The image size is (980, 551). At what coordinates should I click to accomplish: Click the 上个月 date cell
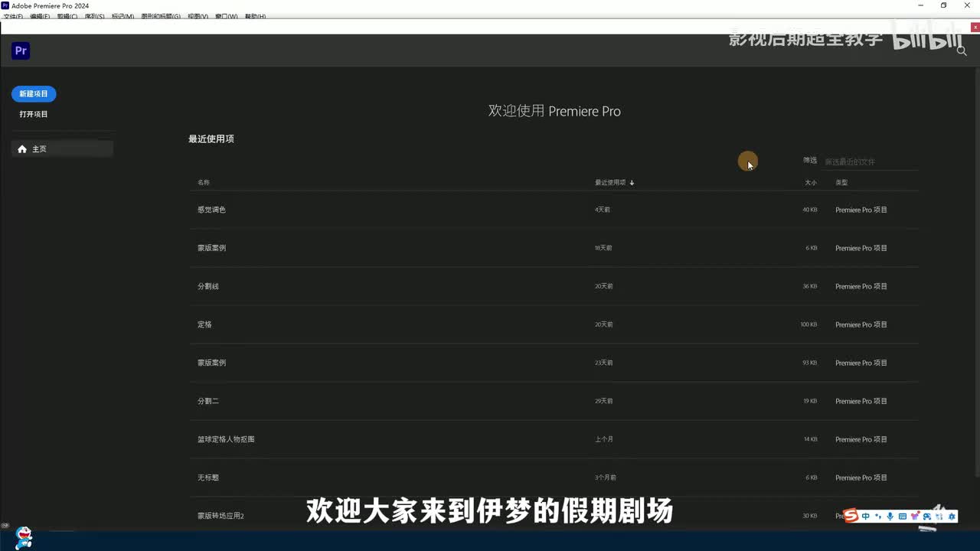[604, 439]
